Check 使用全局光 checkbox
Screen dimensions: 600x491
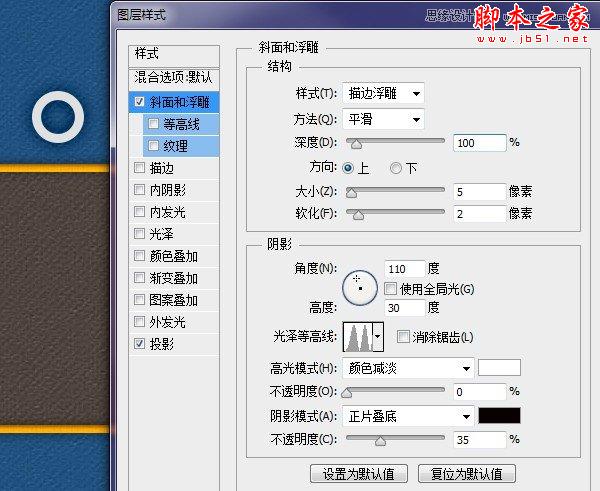[390, 289]
